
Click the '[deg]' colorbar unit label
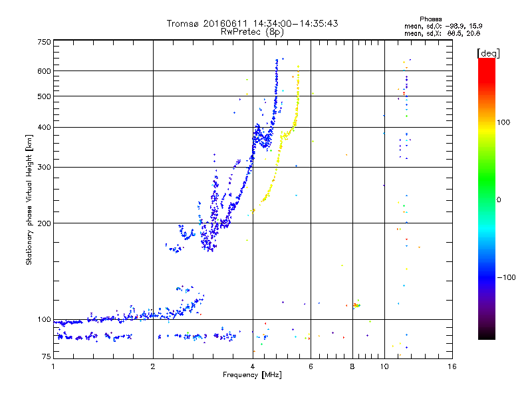[488, 53]
